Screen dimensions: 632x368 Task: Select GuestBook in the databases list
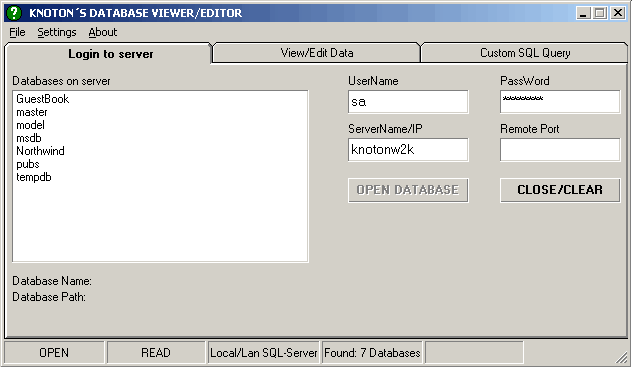tap(43, 99)
